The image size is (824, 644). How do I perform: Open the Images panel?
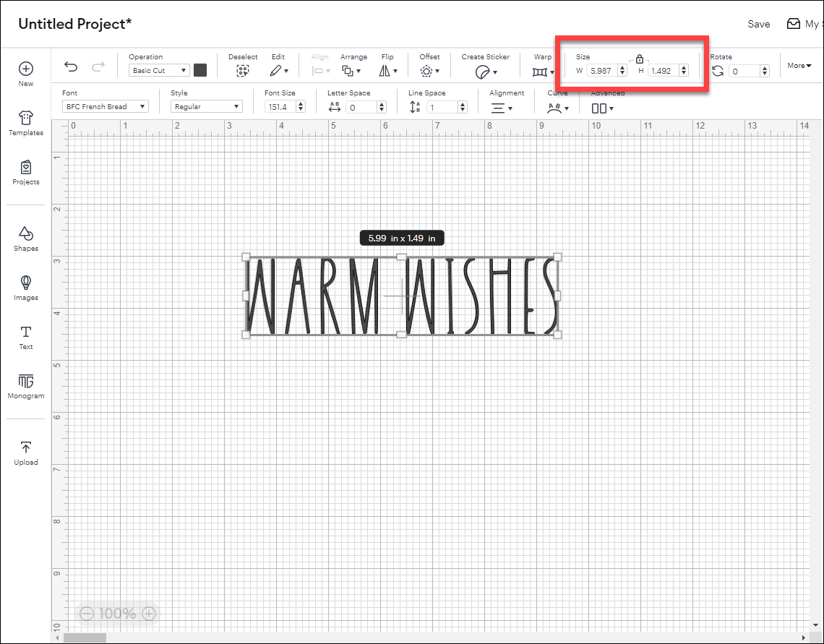25,287
